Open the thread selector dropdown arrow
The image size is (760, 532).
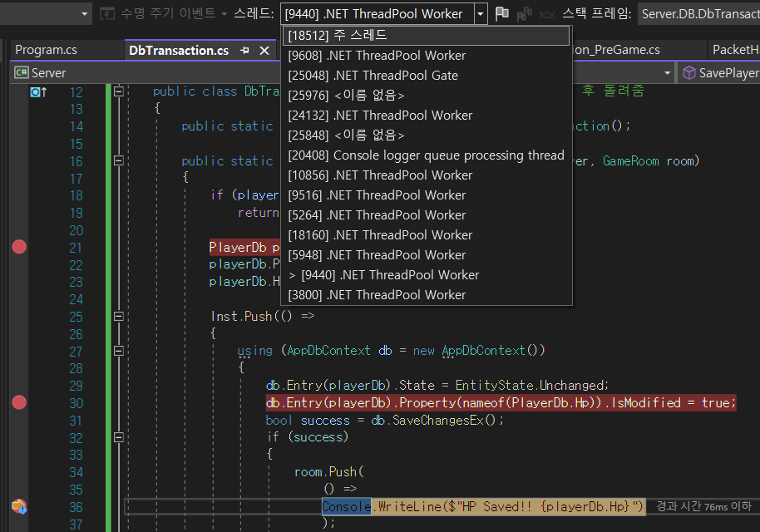[481, 14]
